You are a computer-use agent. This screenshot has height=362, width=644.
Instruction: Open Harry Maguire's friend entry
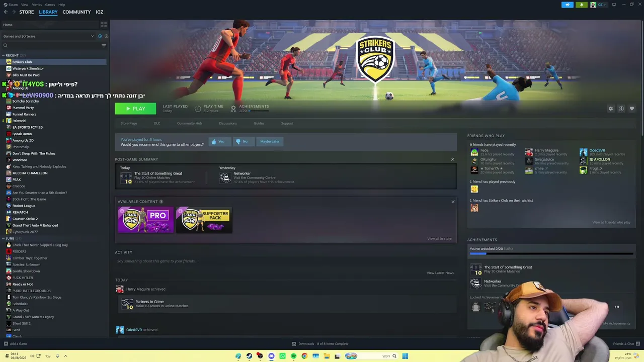click(x=546, y=152)
